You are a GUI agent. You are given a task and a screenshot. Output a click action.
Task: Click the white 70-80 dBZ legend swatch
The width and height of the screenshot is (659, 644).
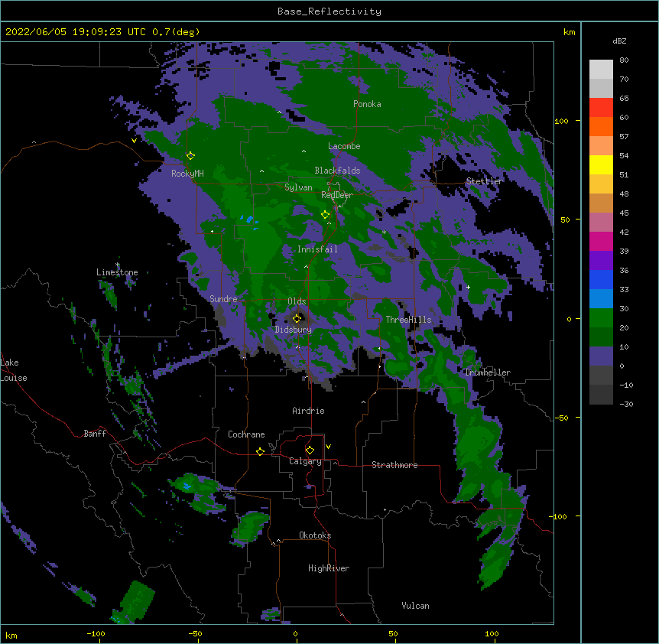601,70
